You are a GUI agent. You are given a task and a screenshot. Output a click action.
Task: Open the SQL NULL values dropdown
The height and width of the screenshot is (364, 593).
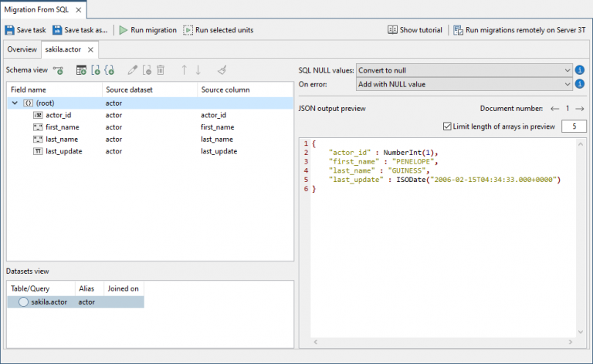[x=463, y=70]
